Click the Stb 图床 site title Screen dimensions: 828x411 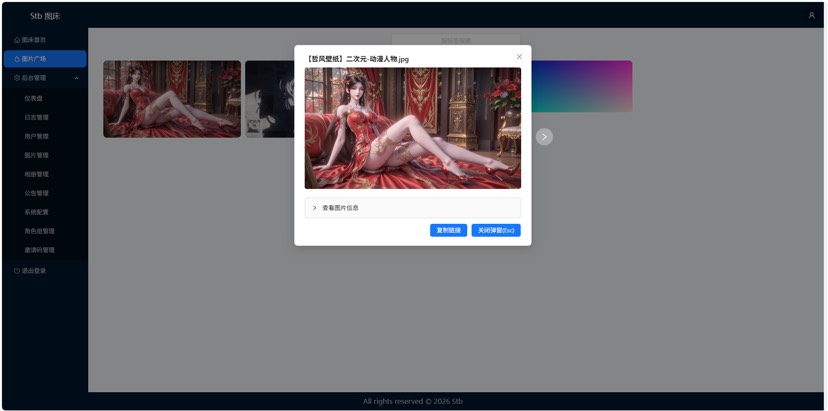(45, 16)
